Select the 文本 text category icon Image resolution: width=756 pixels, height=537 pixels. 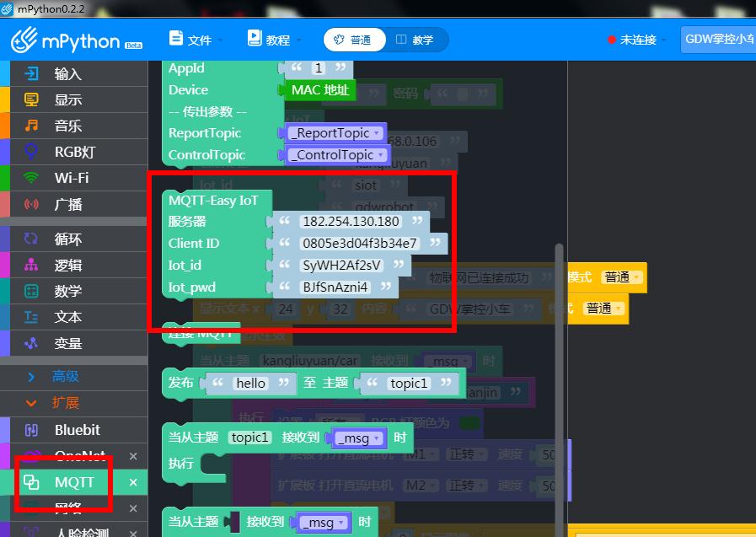pos(31,317)
